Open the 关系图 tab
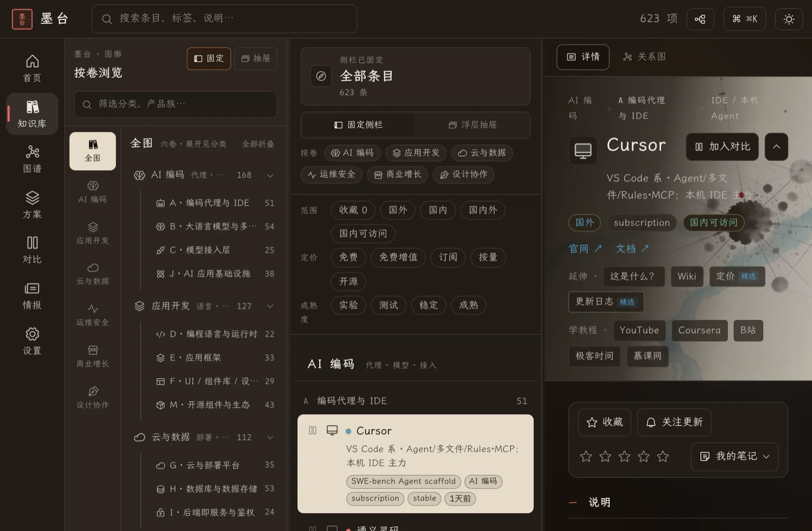The width and height of the screenshot is (812, 531). [x=645, y=57]
